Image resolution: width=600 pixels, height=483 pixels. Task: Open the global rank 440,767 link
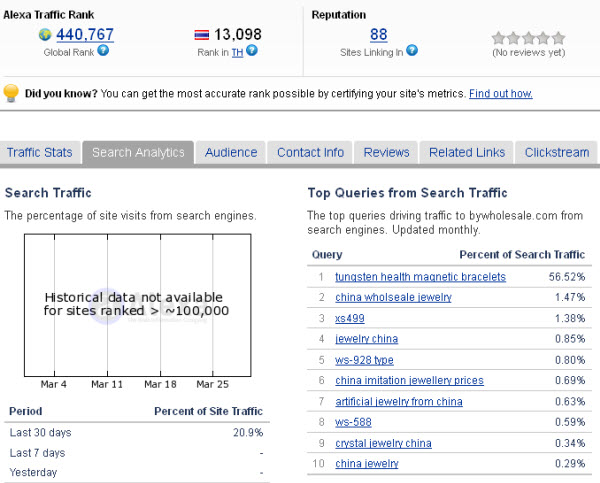85,34
